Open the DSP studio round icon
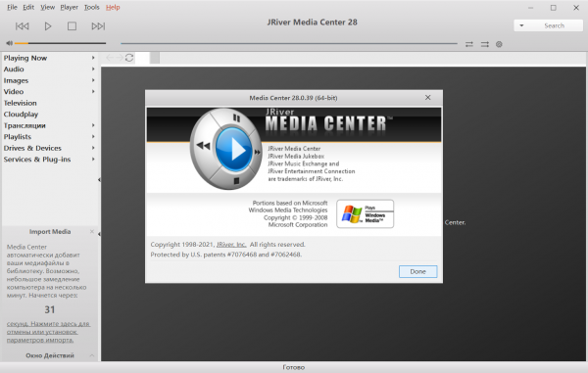Screen dimensions: 588x373 click(499, 44)
